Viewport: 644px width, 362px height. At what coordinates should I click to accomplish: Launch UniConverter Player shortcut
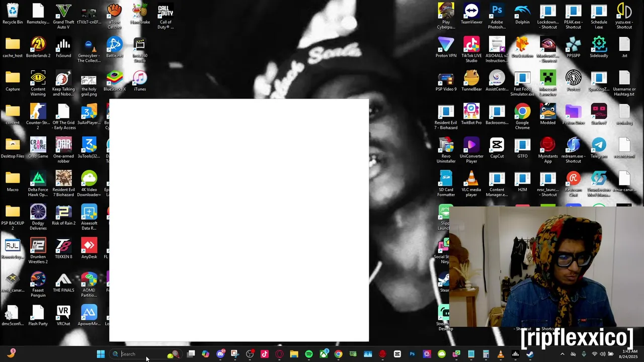coord(471,150)
